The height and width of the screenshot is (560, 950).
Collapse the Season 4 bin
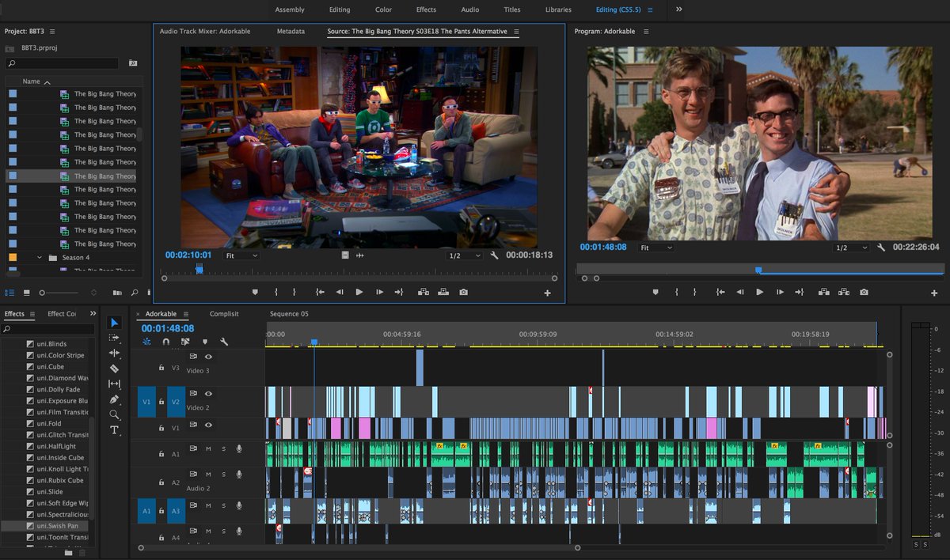(40, 257)
